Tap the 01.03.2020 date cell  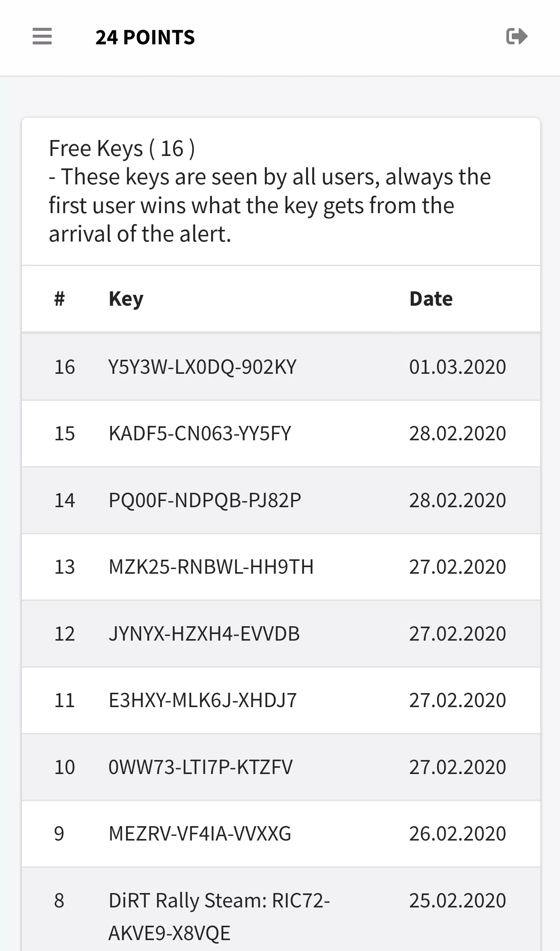[x=458, y=367]
